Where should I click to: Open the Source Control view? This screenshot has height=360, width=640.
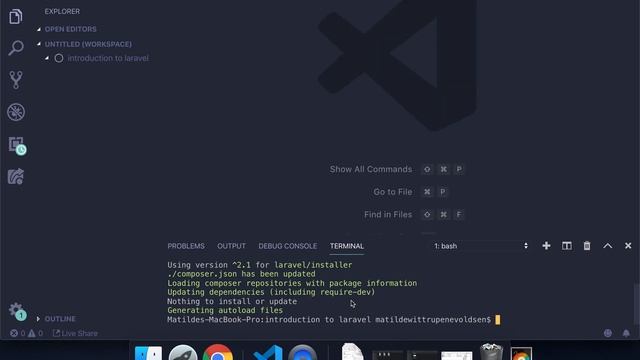tap(16, 80)
